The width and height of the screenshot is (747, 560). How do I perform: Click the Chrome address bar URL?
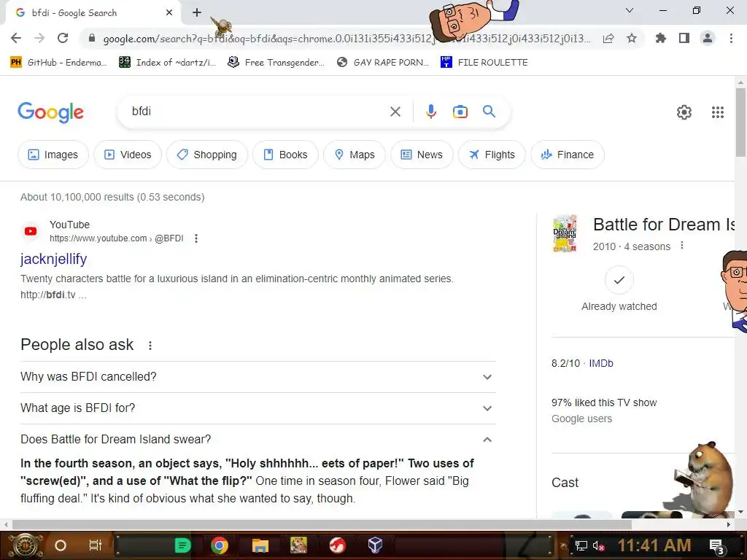347,39
